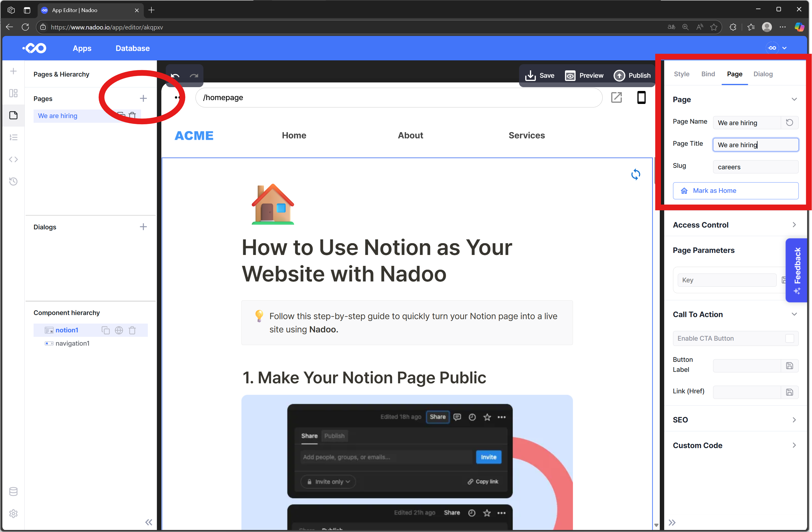Delete the notion1 component with trash icon

pos(132,330)
